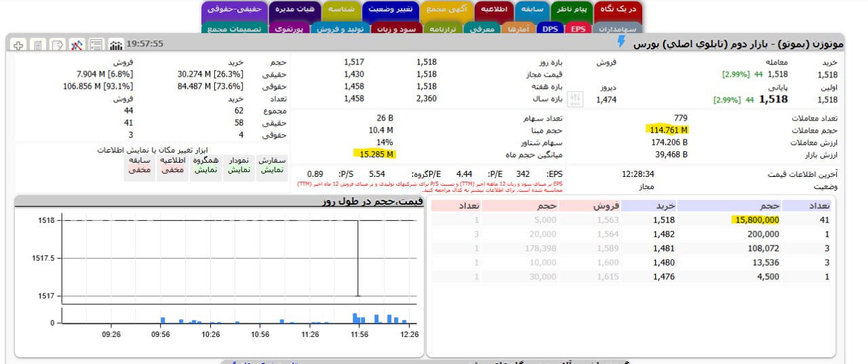868x364 pixels.
Task: Click the highlighted 114.761 M trade volume
Action: (668, 130)
